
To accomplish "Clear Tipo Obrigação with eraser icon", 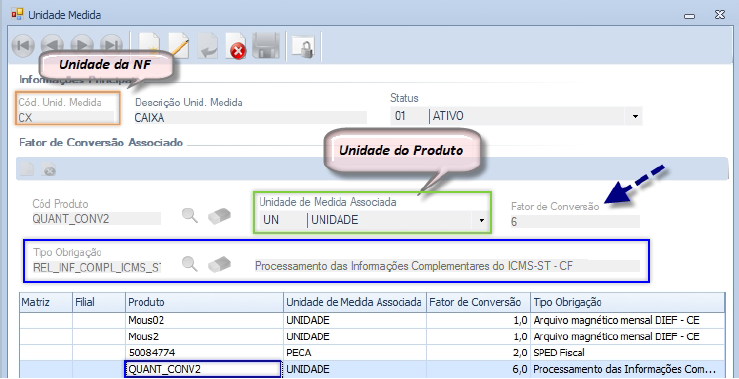I will click(220, 264).
